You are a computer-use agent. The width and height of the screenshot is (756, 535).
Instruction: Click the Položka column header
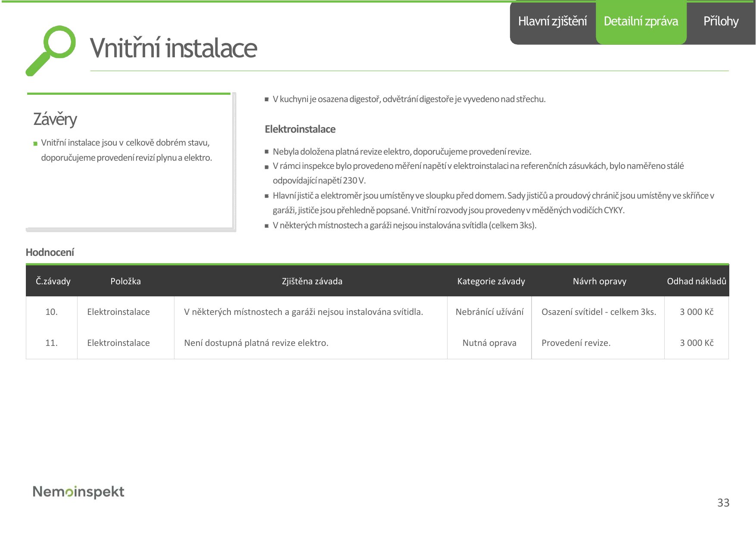[x=125, y=281]
